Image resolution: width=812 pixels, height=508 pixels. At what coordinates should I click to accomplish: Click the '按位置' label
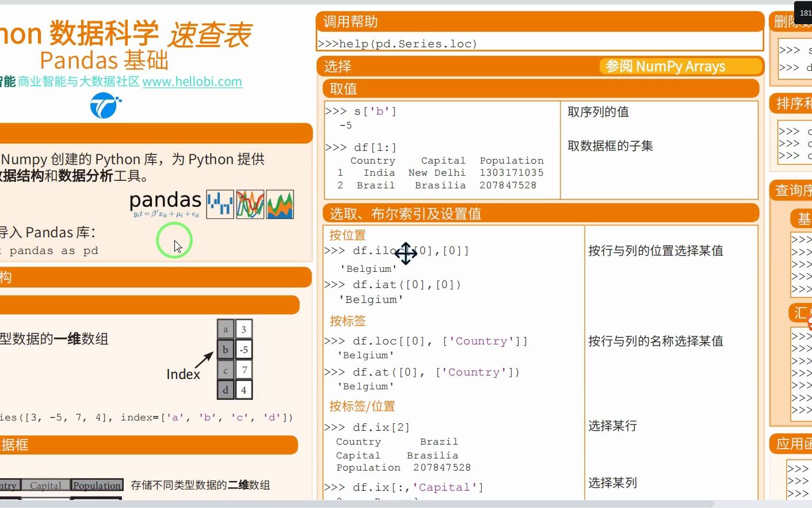(347, 235)
